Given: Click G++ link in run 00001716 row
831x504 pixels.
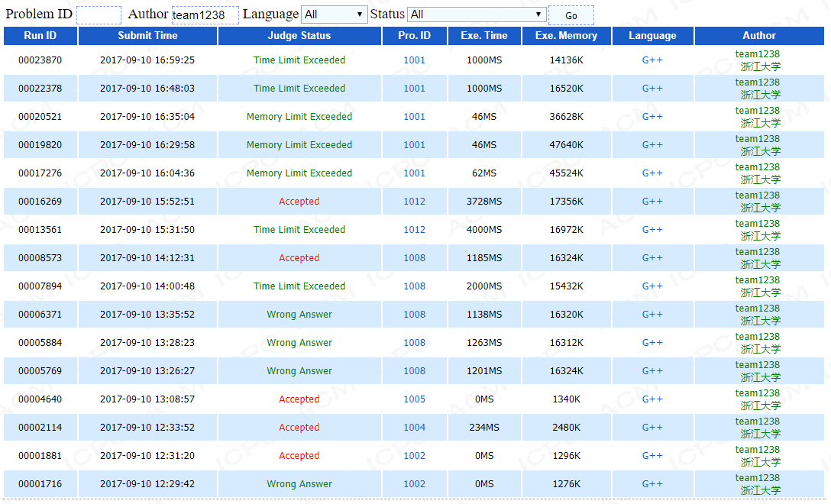Looking at the screenshot, I should [652, 484].
